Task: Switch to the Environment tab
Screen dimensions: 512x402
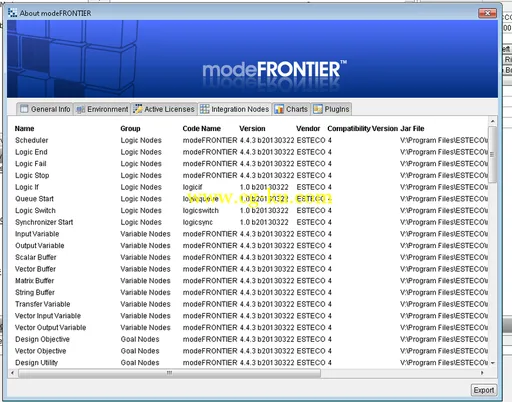Action: pyautogui.click(x=102, y=109)
